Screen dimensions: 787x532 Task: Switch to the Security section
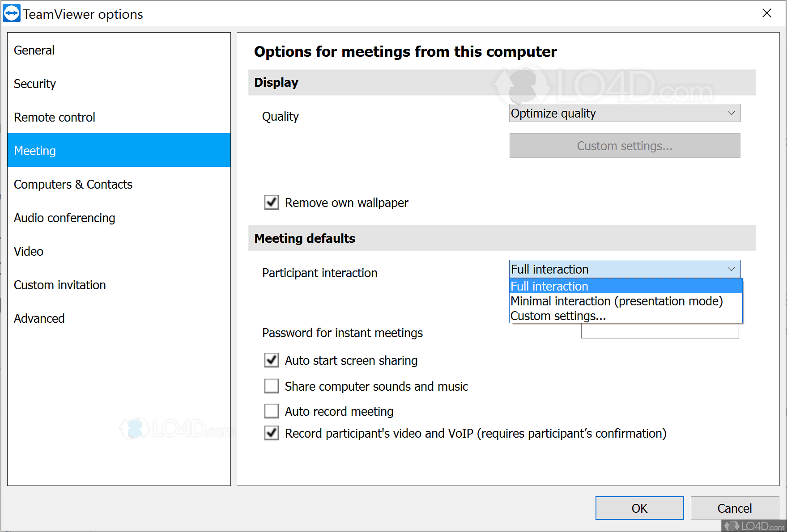point(34,84)
